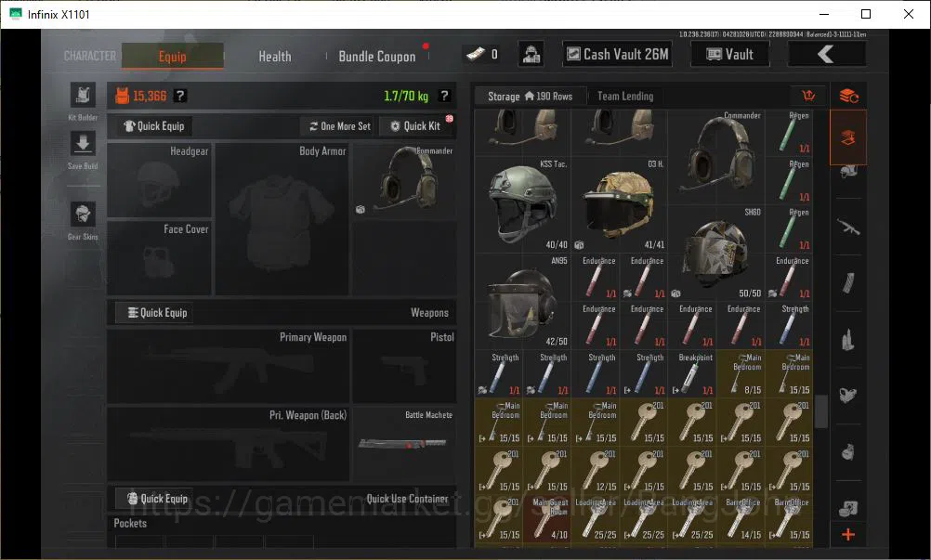Click the Pri. Weapon (Back) slot
931x560 pixels.
click(x=229, y=444)
